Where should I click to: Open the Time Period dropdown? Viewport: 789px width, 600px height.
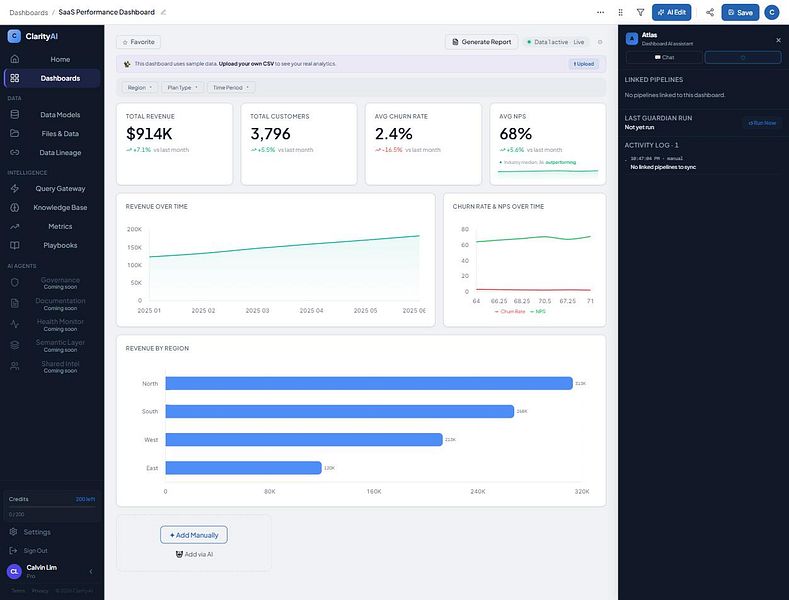[x=231, y=88]
